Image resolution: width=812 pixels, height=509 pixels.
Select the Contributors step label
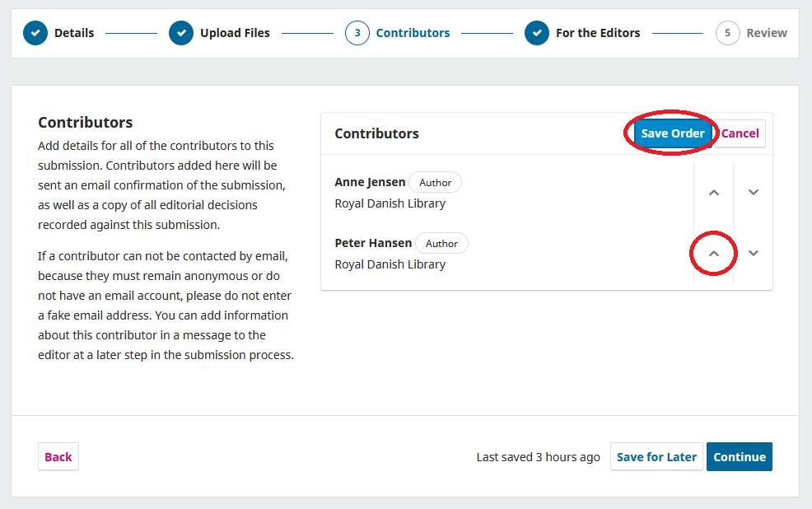[x=413, y=33]
